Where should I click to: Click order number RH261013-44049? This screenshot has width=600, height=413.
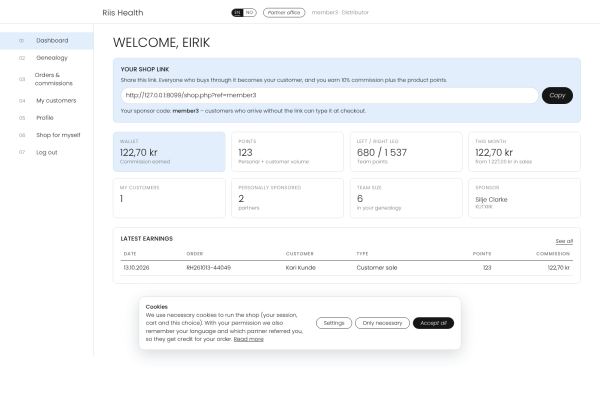(209, 268)
